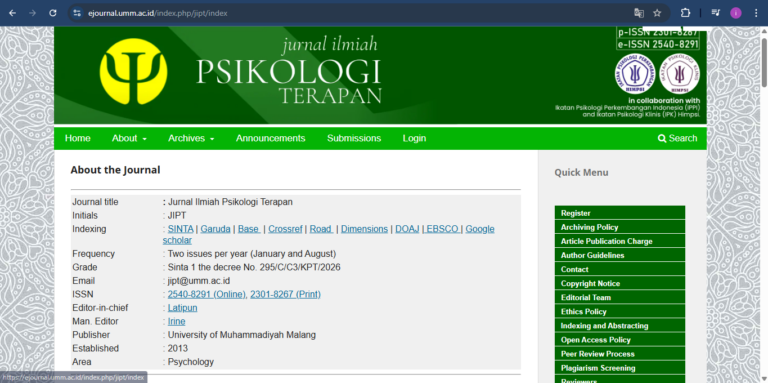
Task: Click the translate page icon
Action: (639, 13)
